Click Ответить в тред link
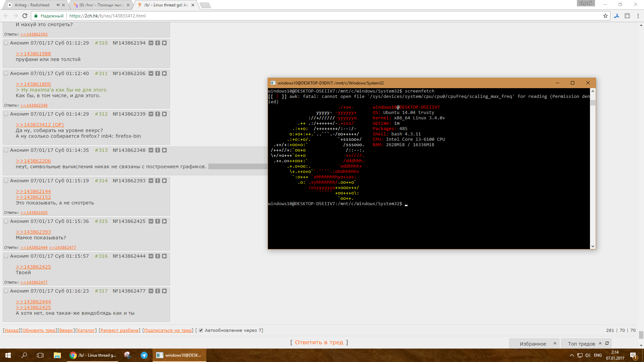The image size is (644, 362). click(x=319, y=342)
